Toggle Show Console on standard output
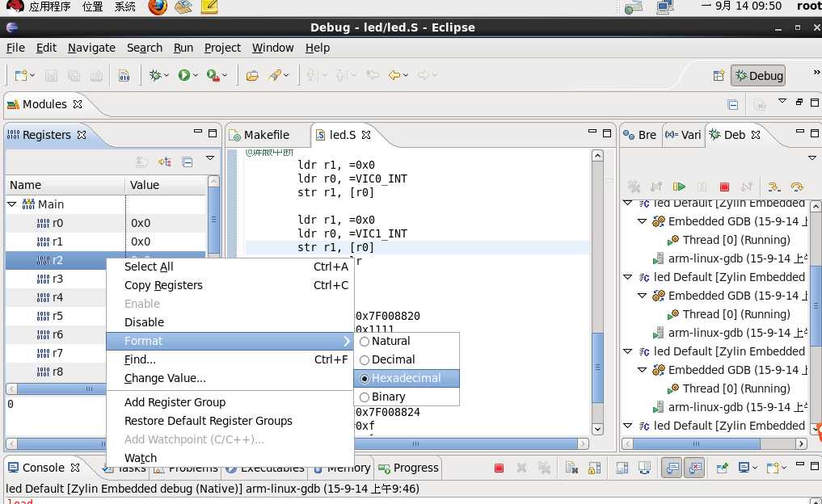This screenshot has height=504, width=822. [672, 468]
